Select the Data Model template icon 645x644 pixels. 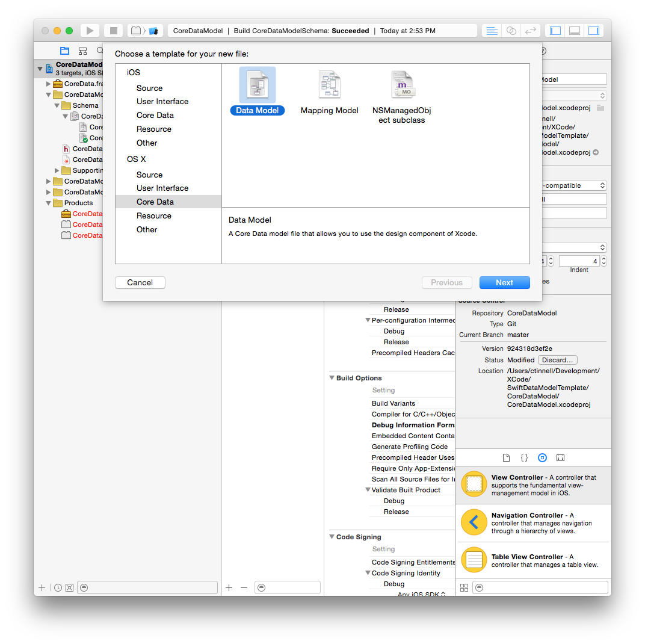(258, 85)
